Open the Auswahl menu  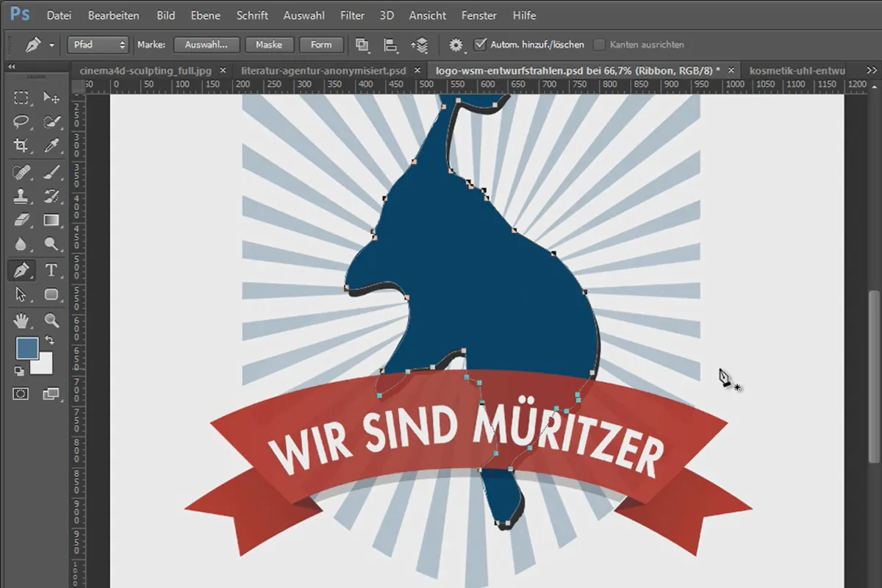pyautogui.click(x=304, y=15)
